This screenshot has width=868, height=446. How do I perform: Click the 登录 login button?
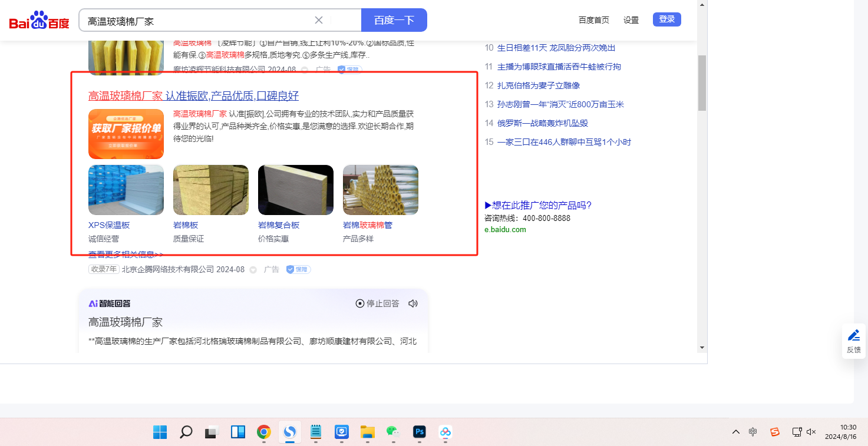tap(666, 19)
